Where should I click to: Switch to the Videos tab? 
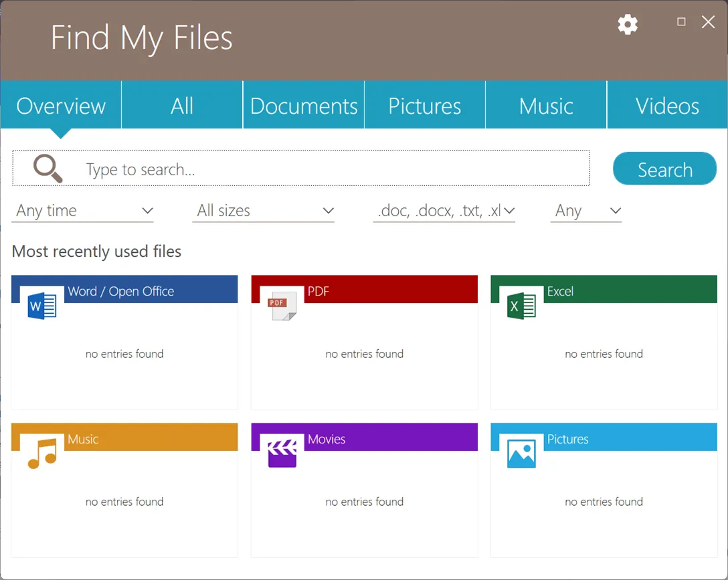(x=666, y=105)
